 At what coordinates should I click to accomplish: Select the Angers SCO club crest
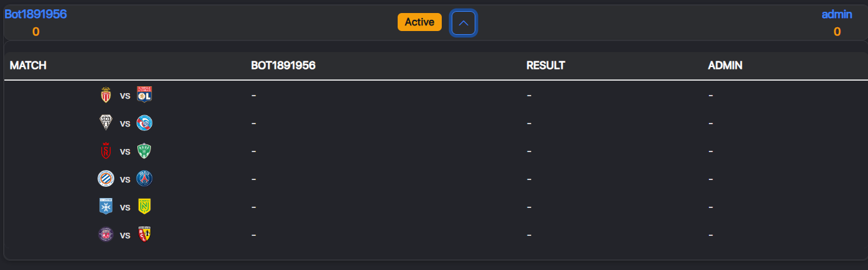pos(106,123)
